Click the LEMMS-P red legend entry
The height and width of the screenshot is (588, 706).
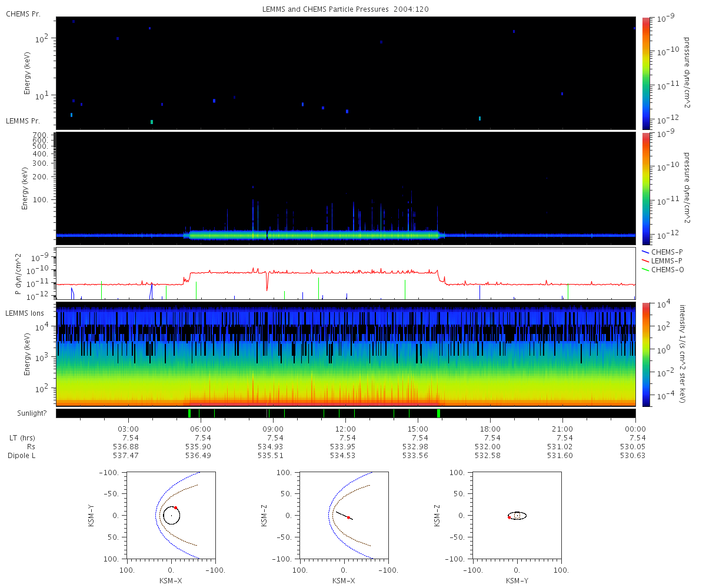pyautogui.click(x=662, y=260)
